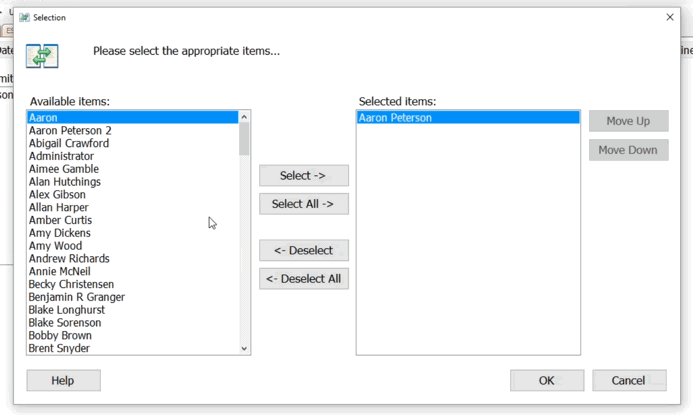The width and height of the screenshot is (693, 416).
Task: Click the Move Up button
Action: pyautogui.click(x=628, y=121)
